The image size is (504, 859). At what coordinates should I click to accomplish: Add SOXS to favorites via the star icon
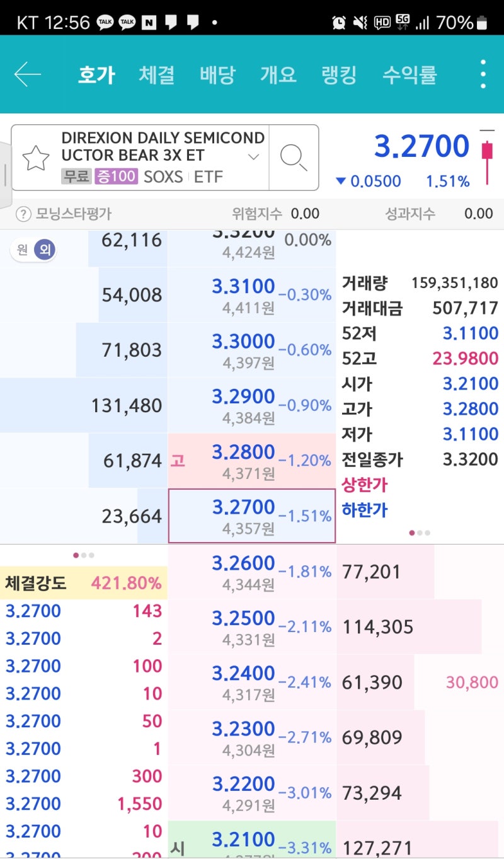coord(36,156)
